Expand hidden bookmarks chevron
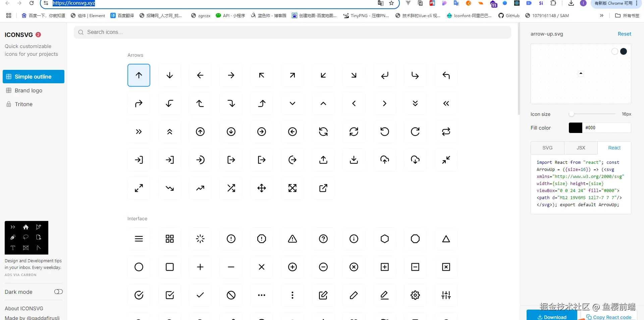The image size is (644, 320). [x=602, y=15]
